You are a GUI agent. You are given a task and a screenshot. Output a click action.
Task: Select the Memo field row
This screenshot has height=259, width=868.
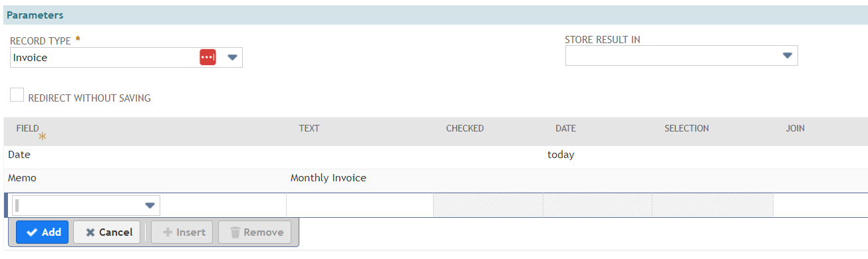click(x=436, y=178)
